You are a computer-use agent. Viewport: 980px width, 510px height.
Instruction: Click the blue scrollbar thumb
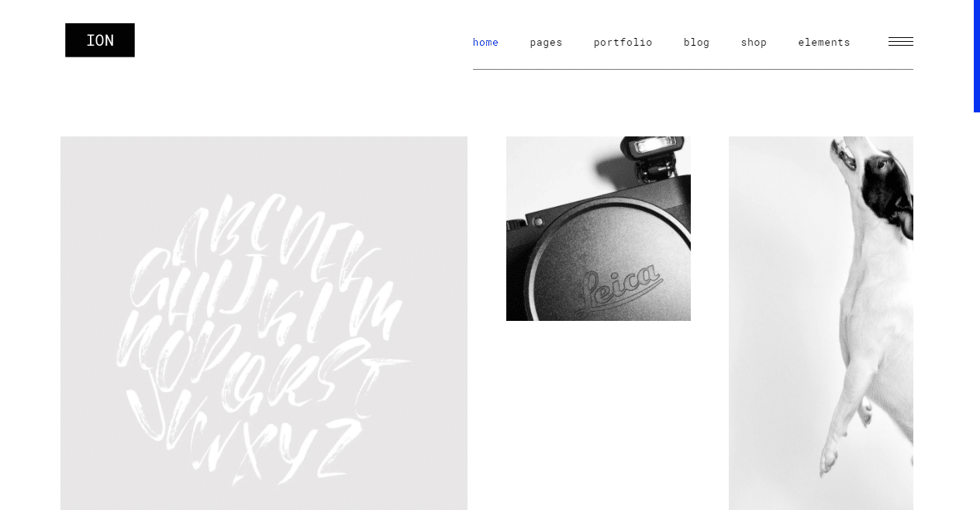tap(977, 56)
